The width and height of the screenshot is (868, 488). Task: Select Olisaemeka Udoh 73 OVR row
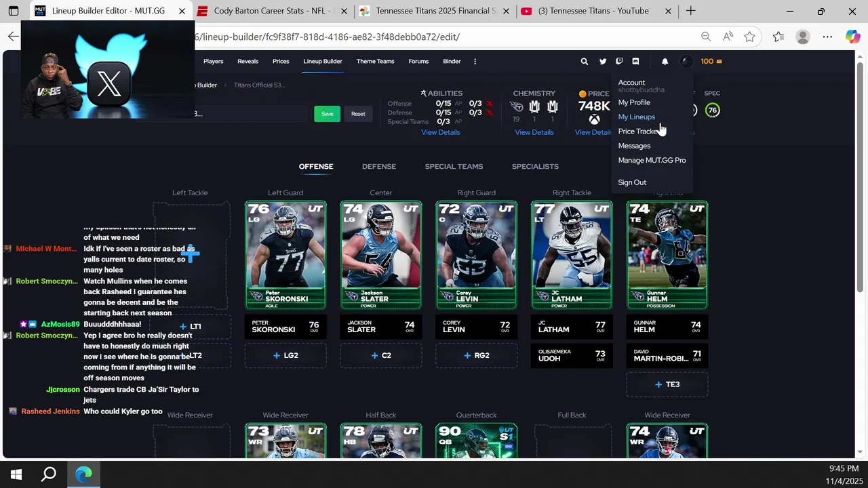click(572, 355)
